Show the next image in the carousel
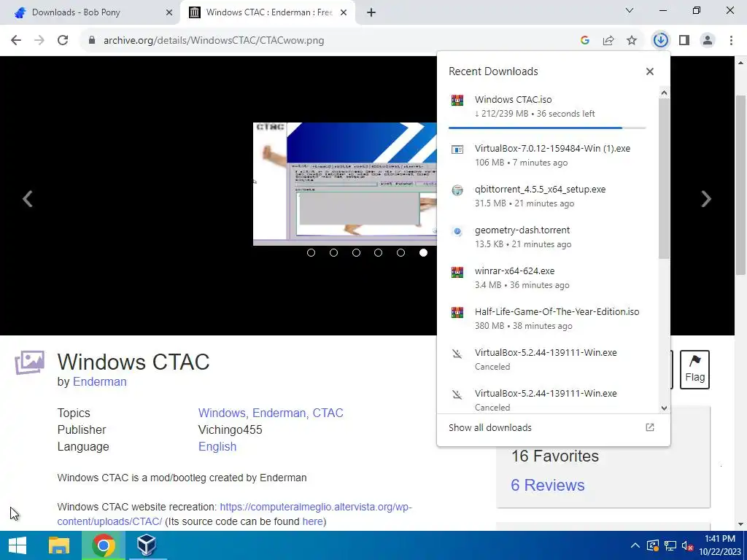This screenshot has width=747, height=560. (x=706, y=198)
